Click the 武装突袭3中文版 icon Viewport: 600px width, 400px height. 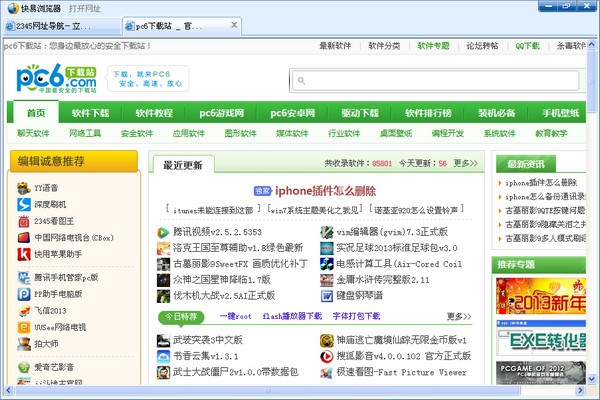[x=163, y=340]
